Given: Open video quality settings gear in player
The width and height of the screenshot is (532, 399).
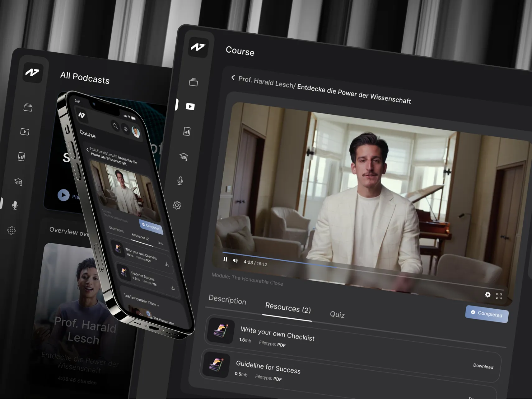Looking at the screenshot, I should point(488,294).
